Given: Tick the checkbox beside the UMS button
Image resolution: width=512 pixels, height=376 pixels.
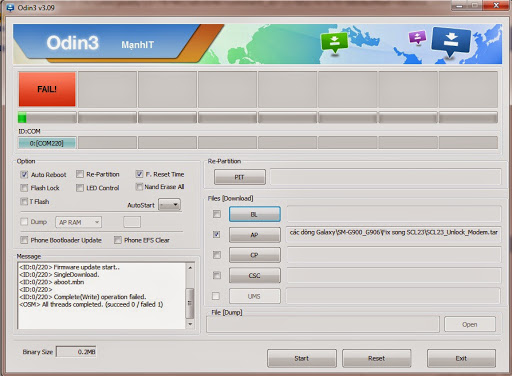Looking at the screenshot, I should 216,296.
